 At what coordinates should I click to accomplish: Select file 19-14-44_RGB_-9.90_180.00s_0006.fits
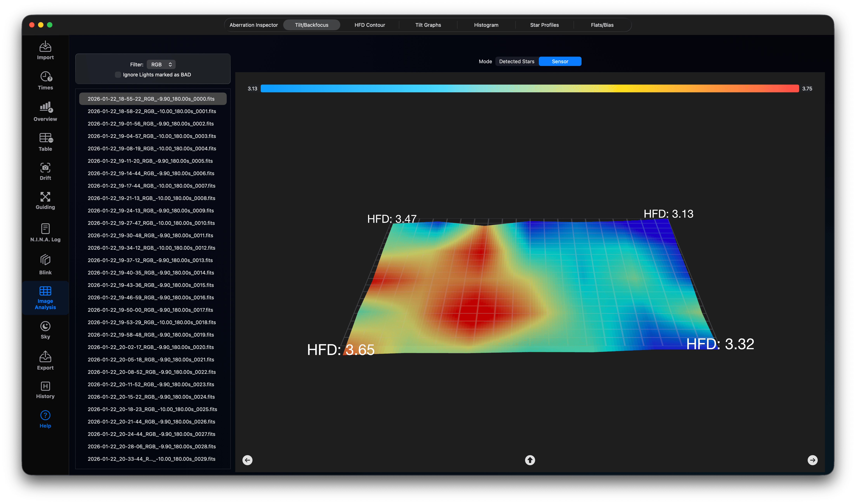(x=153, y=174)
